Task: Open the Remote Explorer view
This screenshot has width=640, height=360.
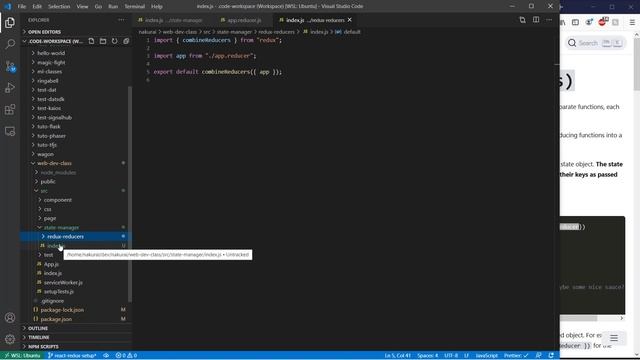Action: (x=10, y=131)
